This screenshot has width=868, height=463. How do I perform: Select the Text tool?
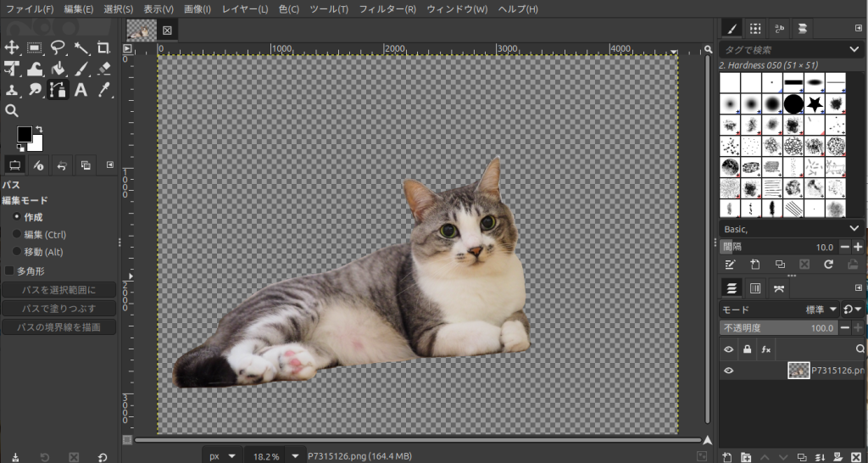(x=81, y=90)
